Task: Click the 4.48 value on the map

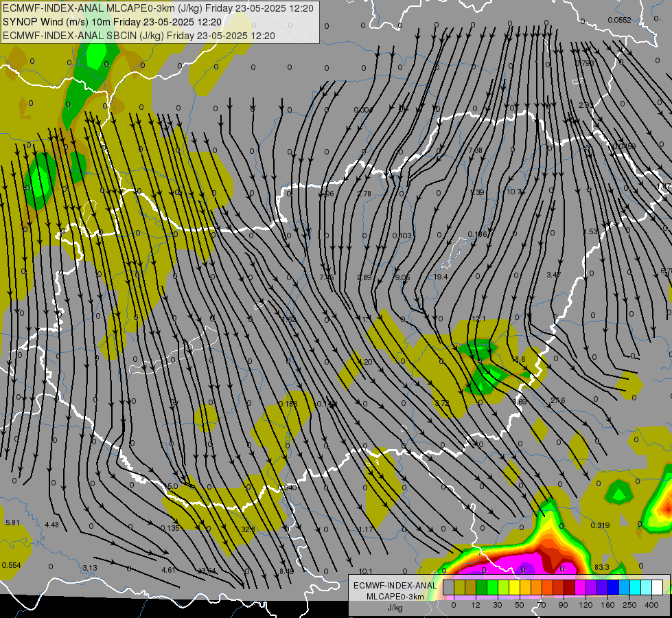Action: [x=51, y=525]
